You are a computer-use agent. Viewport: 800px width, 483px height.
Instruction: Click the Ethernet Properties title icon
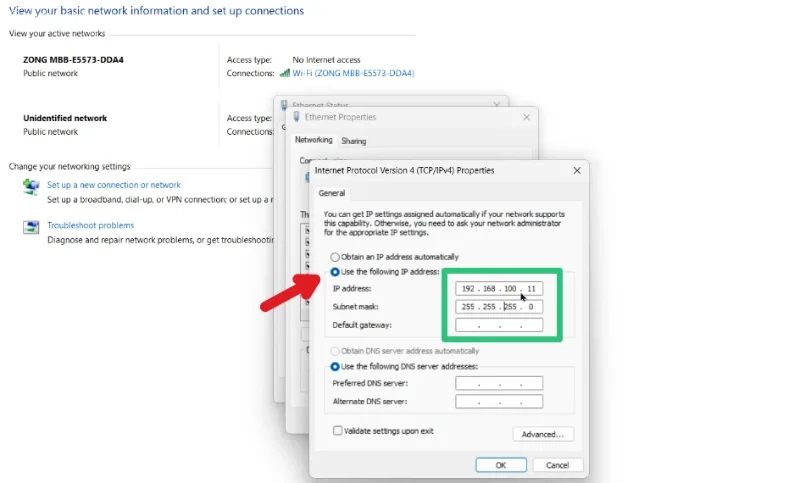pos(296,117)
